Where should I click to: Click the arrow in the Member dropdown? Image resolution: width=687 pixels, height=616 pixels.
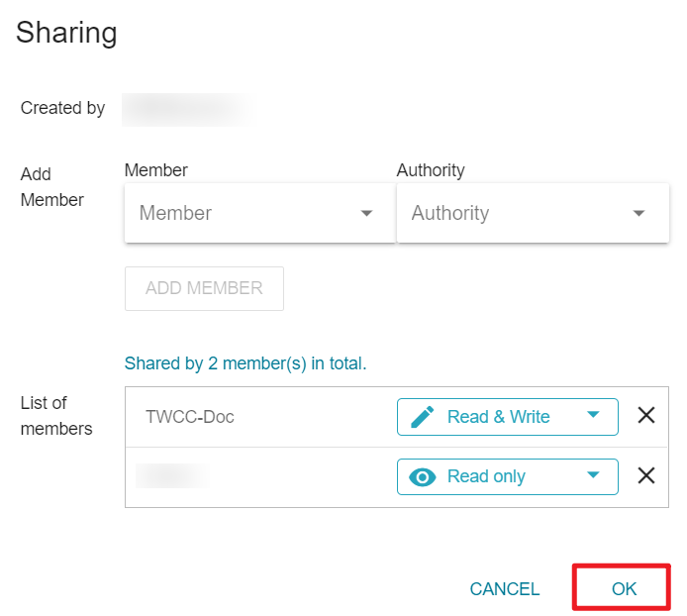pos(366,213)
